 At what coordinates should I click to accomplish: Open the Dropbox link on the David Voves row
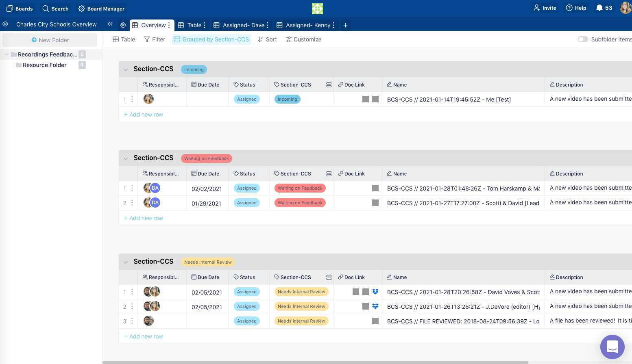(375, 292)
